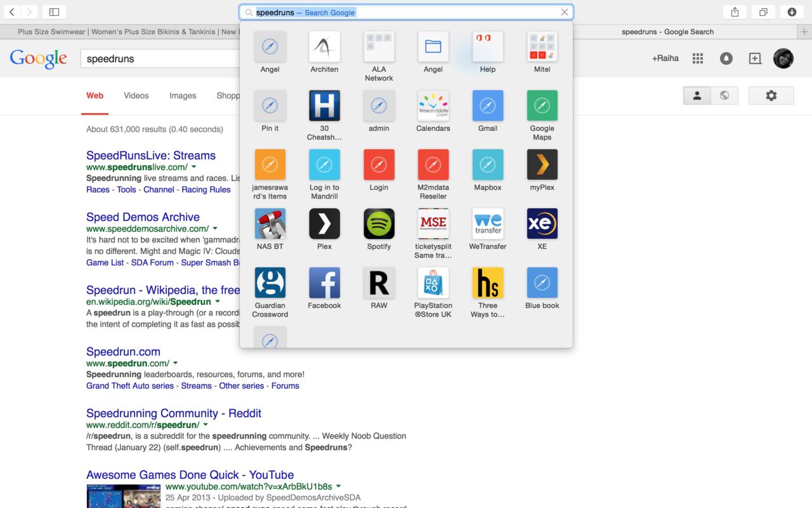This screenshot has width=812, height=508.
Task: Open the Facebook favorite
Action: [x=324, y=283]
